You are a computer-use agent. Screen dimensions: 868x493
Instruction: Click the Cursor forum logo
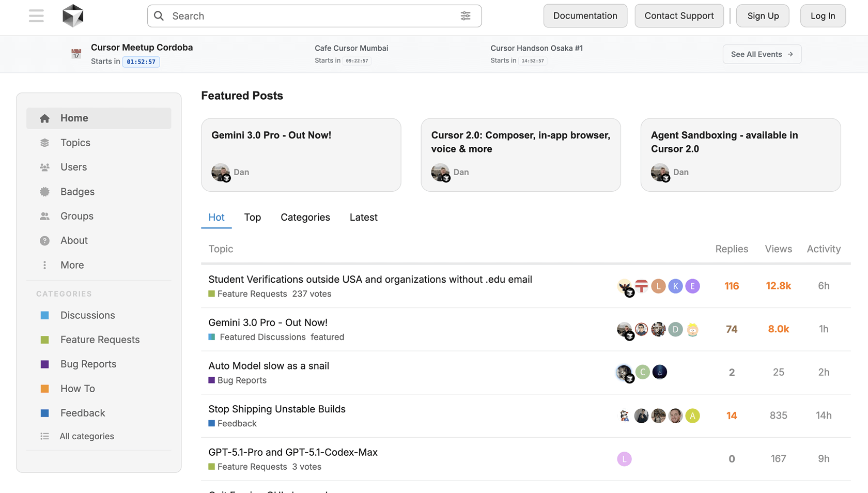(x=73, y=16)
